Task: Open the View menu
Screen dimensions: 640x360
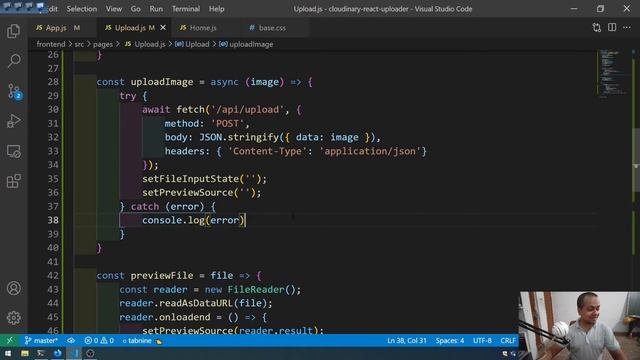Action: (114, 9)
